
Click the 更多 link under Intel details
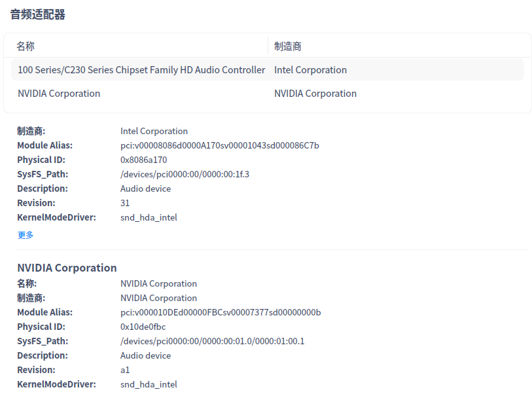26,235
